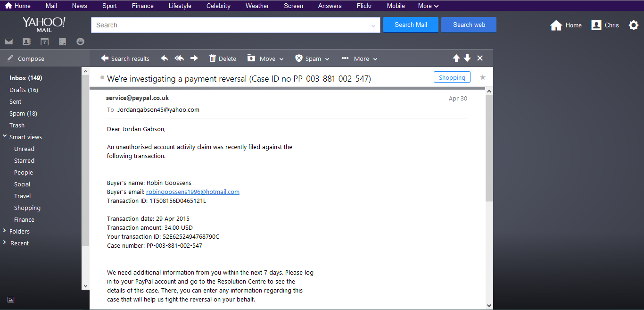Image resolution: width=644 pixels, height=310 pixels.
Task: Select the Social smart view
Action: 22,184
